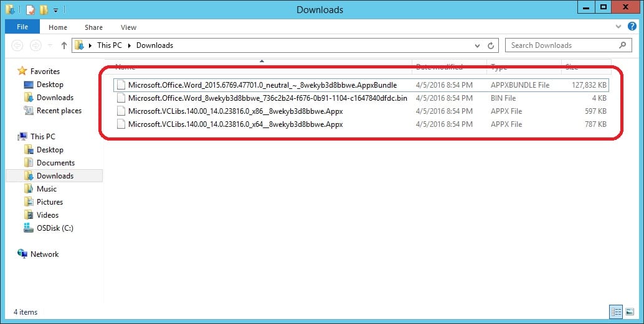Click the 127,832 KB size value
This screenshot has width=644, height=324.
tap(589, 85)
